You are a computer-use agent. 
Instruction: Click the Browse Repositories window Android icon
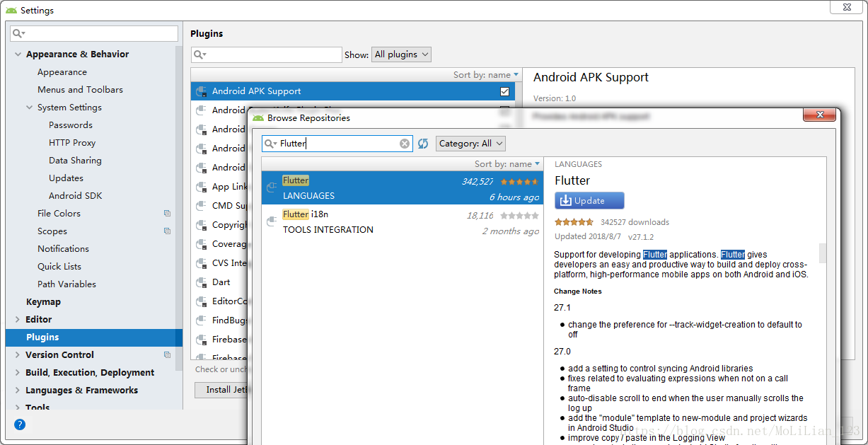pos(258,118)
